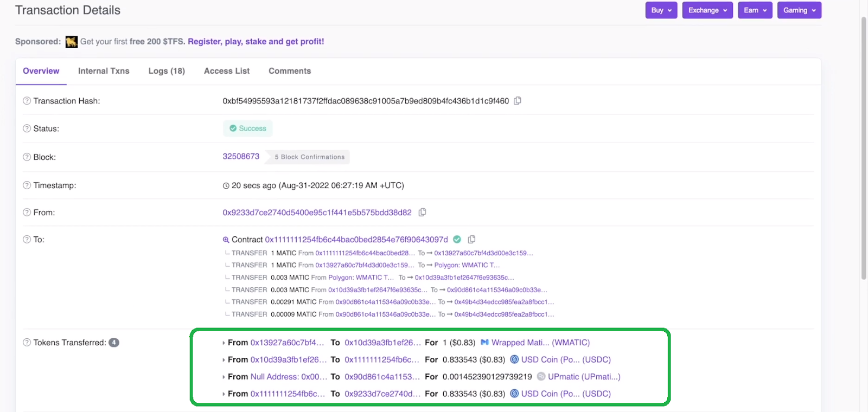
Task: Open USD Coin (USDC) link in last row
Action: [x=566, y=394]
